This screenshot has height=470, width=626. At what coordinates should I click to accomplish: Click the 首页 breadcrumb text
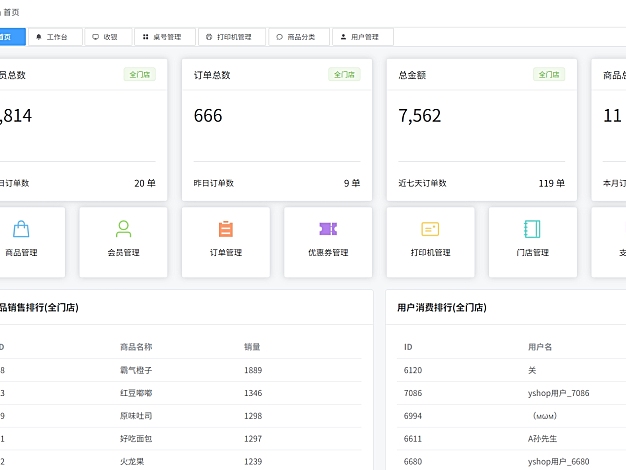point(11,12)
